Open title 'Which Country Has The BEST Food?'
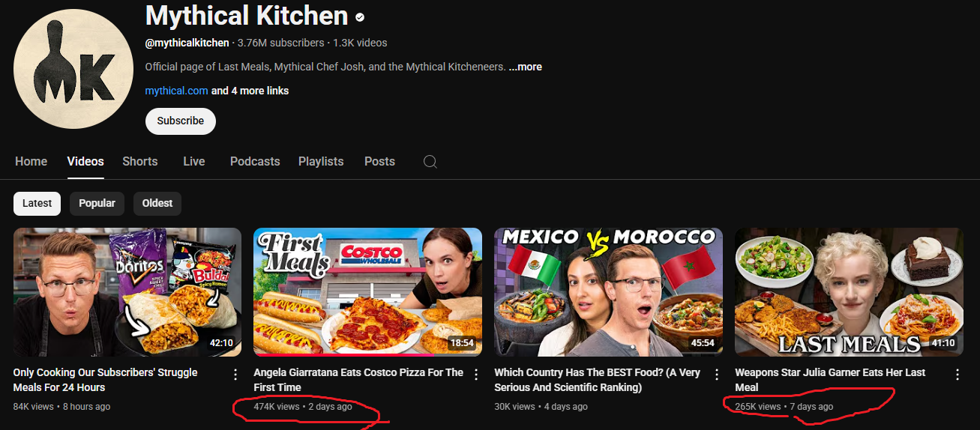 598,380
